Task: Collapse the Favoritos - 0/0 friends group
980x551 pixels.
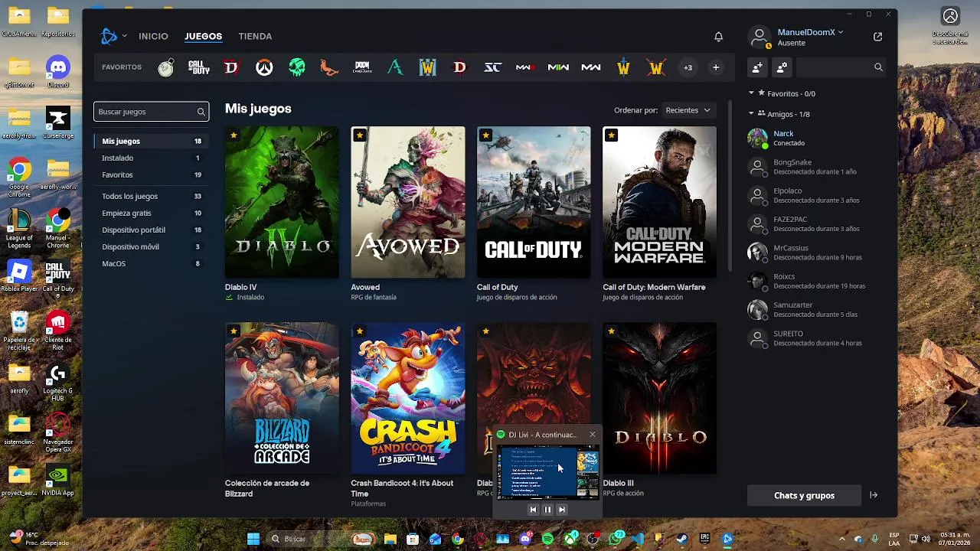Action: tap(751, 93)
